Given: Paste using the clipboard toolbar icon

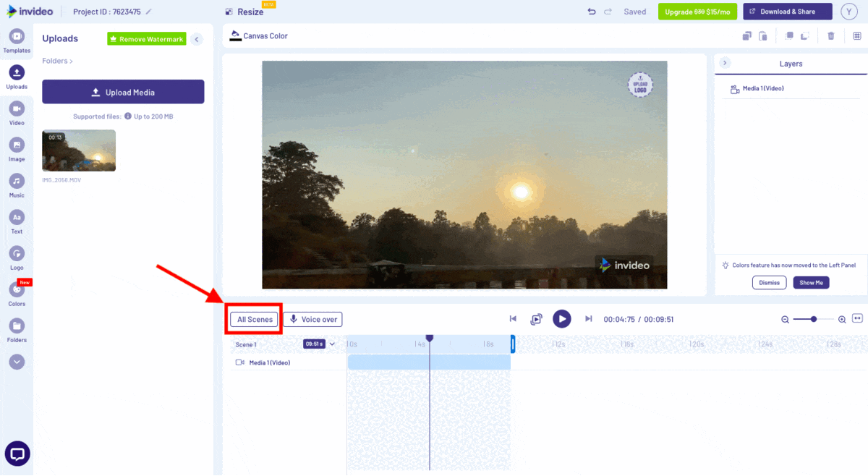Looking at the screenshot, I should [x=762, y=35].
